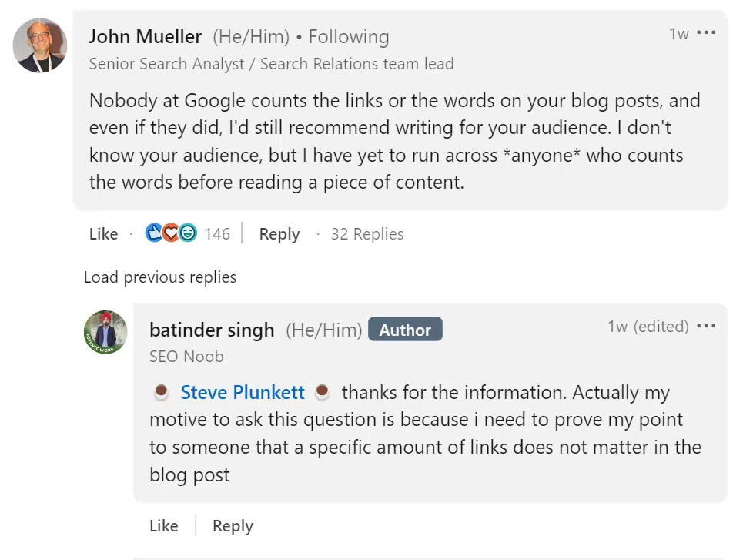The height and width of the screenshot is (560, 743).
Task: Open the three-dot menu on John Mueller's comment
Action: [x=706, y=32]
